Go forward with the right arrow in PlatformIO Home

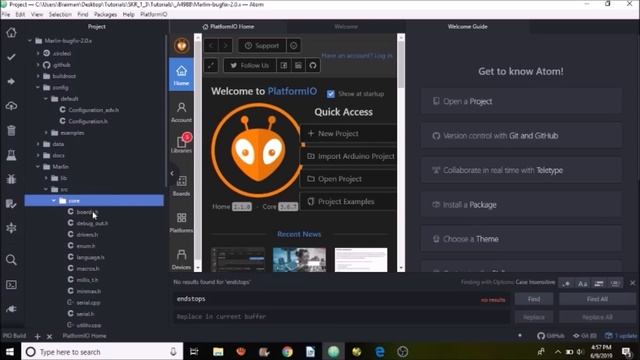225,45
